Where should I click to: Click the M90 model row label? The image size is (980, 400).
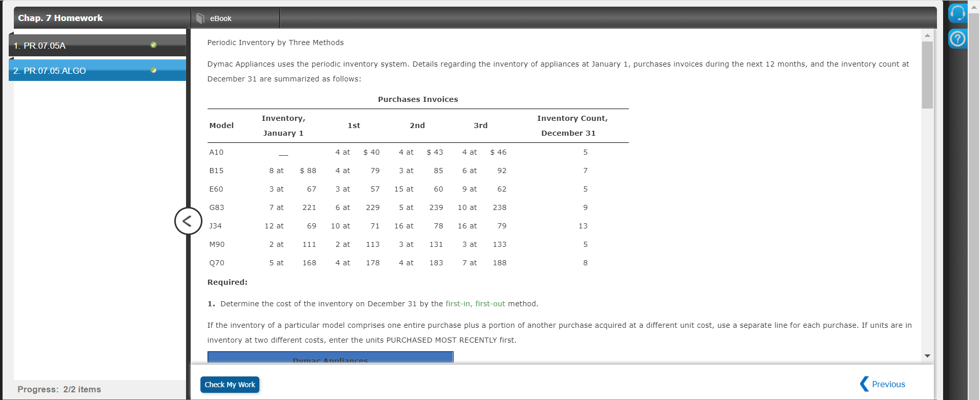click(217, 244)
